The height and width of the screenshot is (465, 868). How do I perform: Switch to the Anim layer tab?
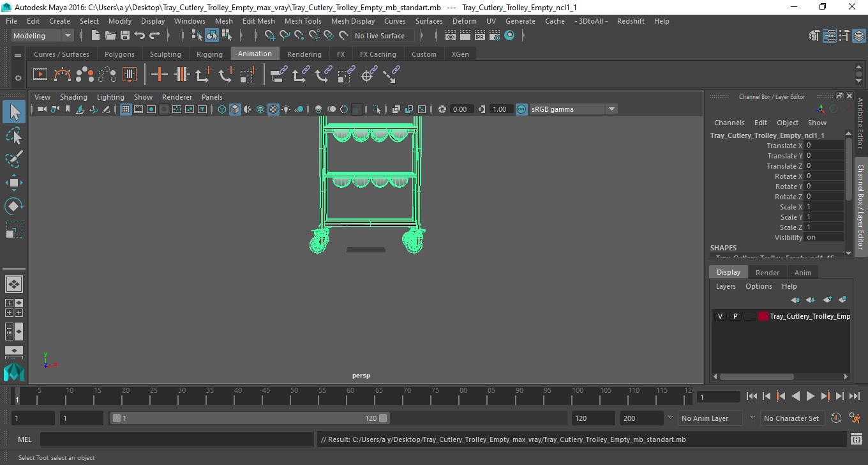pyautogui.click(x=802, y=273)
